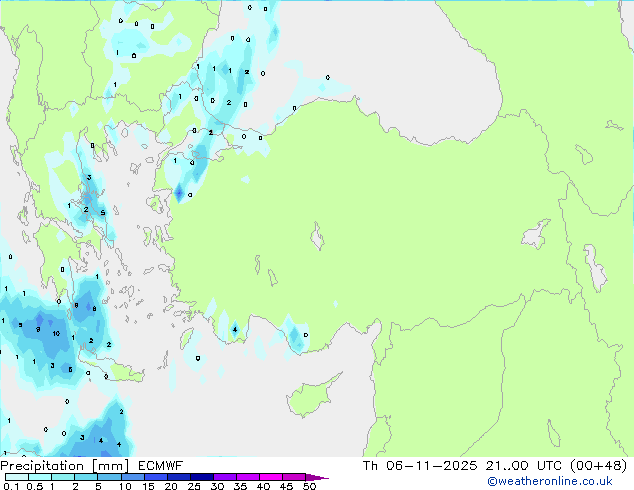Pick the 0.1–0.5 mm legend swatch
This screenshot has height=490, width=634.
point(17,477)
